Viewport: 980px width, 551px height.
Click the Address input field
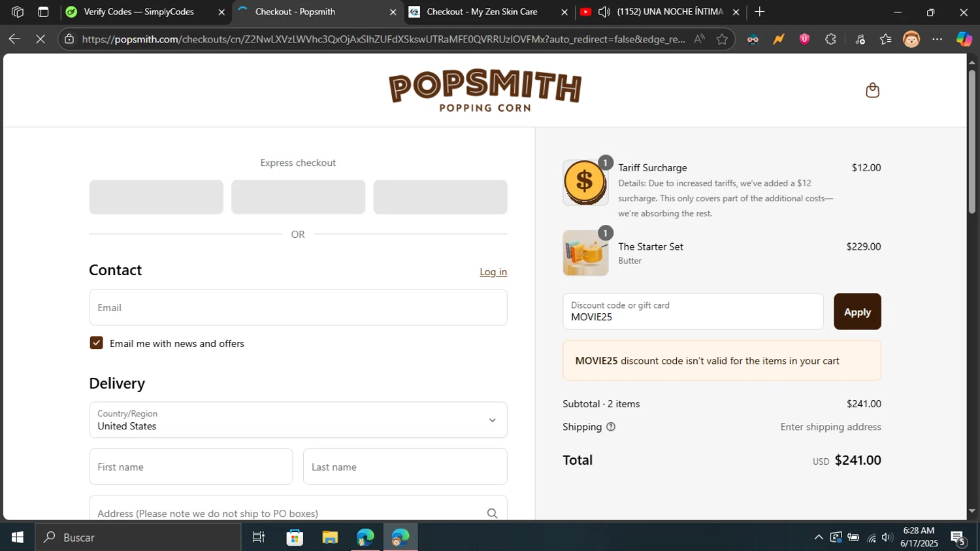298,509
